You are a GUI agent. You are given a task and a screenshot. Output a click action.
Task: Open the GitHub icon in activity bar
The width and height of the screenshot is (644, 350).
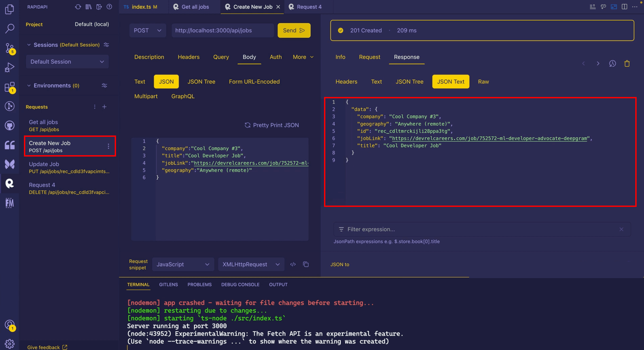pos(9,125)
